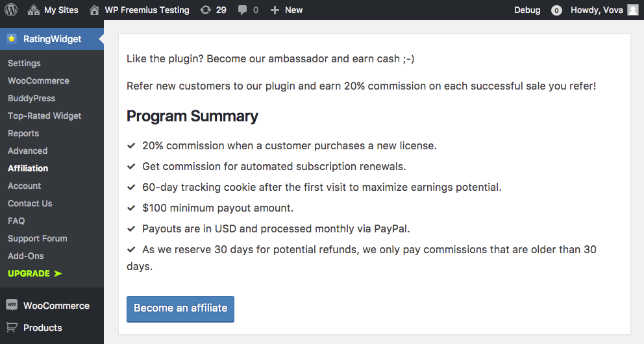Click Debug in the admin bar
Screen dimensions: 644x344
[x=527, y=10]
